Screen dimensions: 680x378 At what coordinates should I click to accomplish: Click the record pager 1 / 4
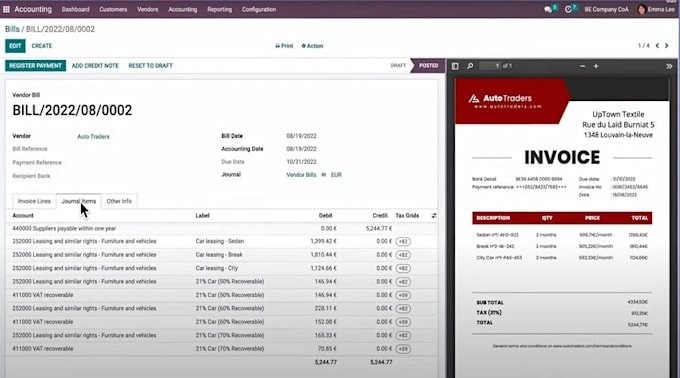click(644, 46)
